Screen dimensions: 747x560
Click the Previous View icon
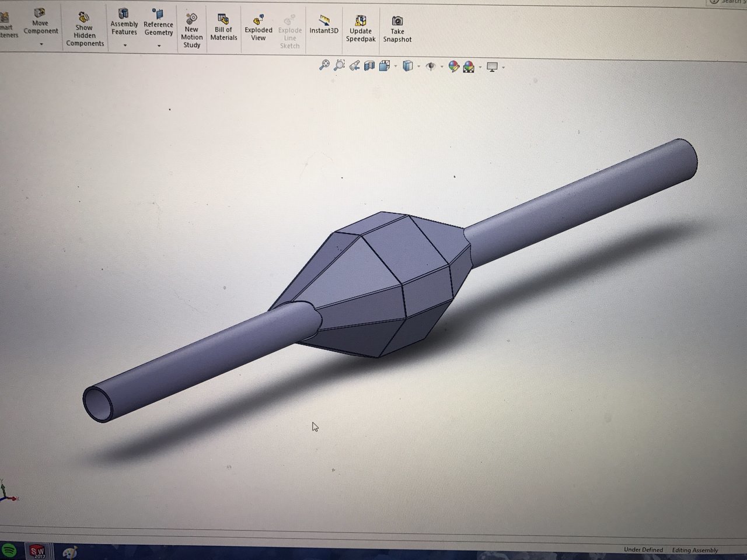354,66
